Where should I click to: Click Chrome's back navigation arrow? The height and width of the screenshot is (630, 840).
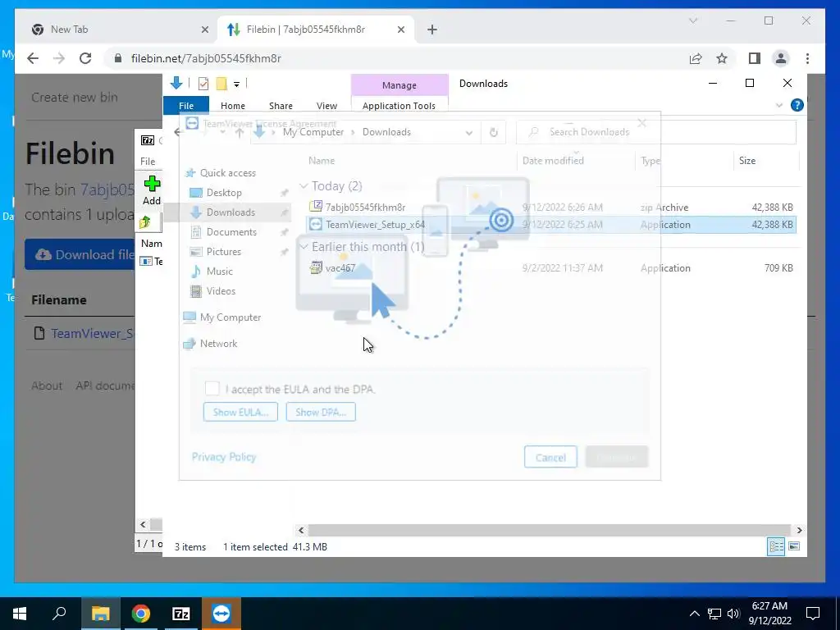coord(33,58)
